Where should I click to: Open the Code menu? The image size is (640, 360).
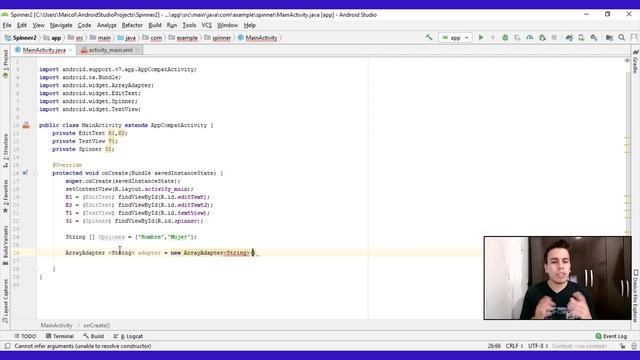(84, 25)
